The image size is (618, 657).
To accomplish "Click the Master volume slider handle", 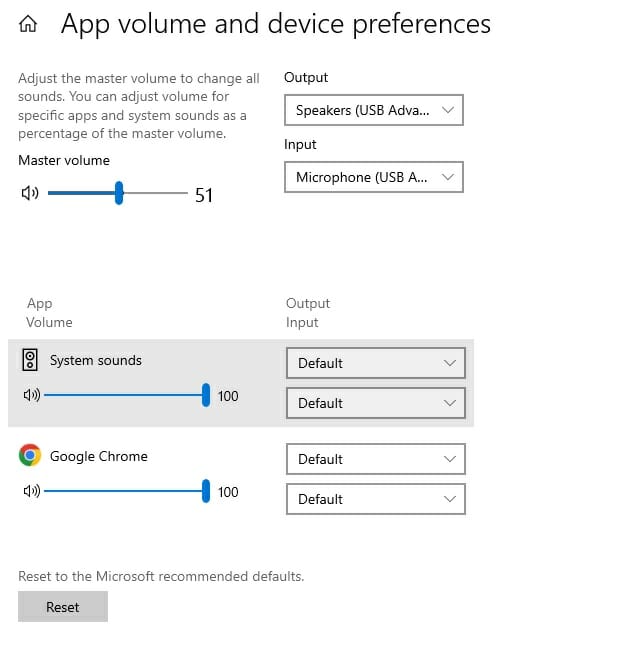I will tap(119, 193).
